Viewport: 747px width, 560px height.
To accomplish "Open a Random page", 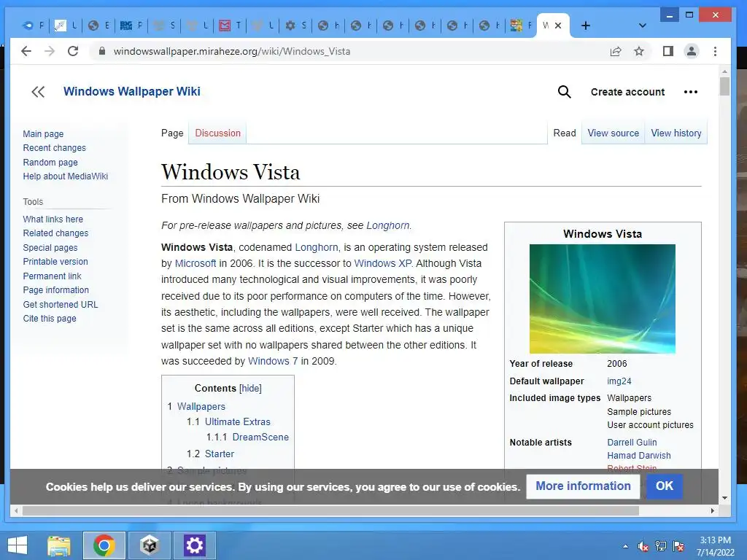I will point(50,162).
